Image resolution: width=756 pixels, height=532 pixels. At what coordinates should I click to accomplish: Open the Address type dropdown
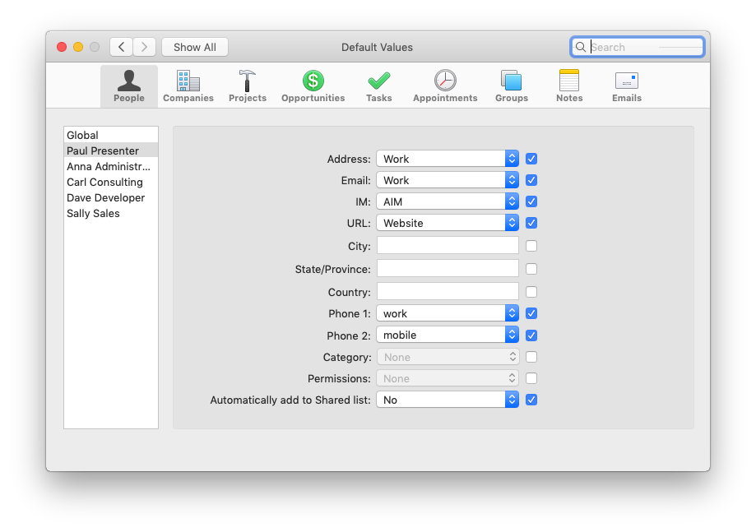click(448, 159)
